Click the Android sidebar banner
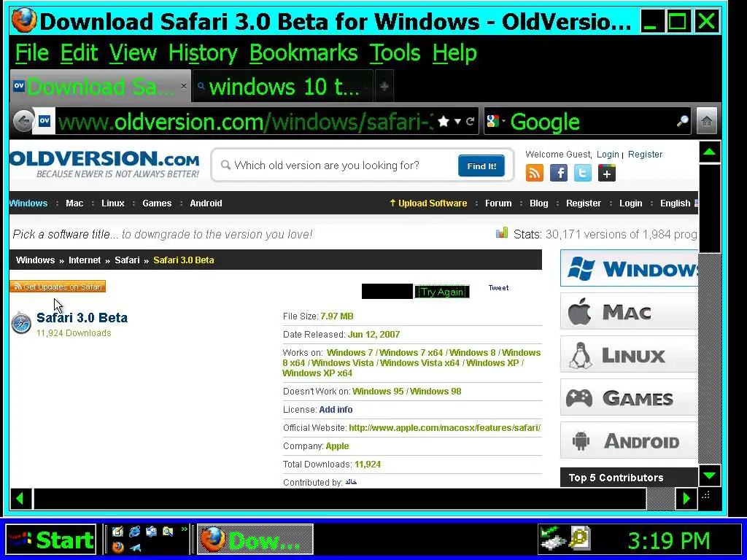Screen dimensions: 747x560 [x=630, y=440]
